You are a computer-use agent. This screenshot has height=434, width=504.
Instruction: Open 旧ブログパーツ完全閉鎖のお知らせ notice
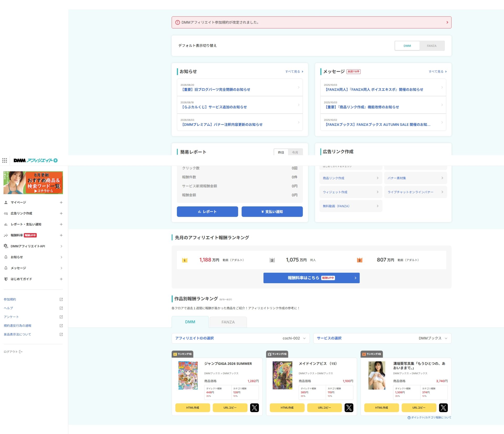pos(240,87)
